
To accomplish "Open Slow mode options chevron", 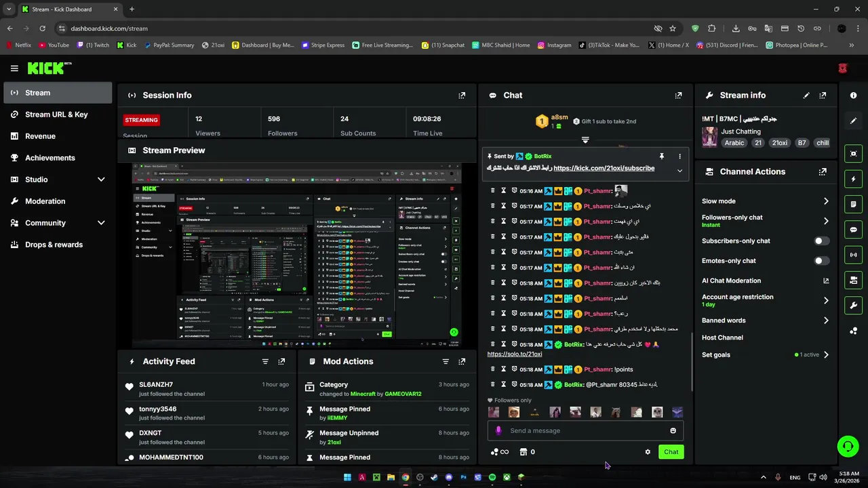I will coord(826,201).
